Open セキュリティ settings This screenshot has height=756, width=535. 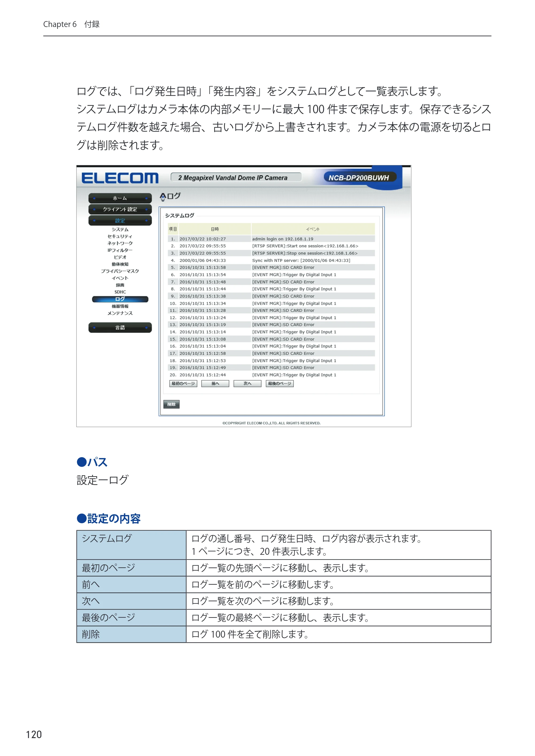120,237
